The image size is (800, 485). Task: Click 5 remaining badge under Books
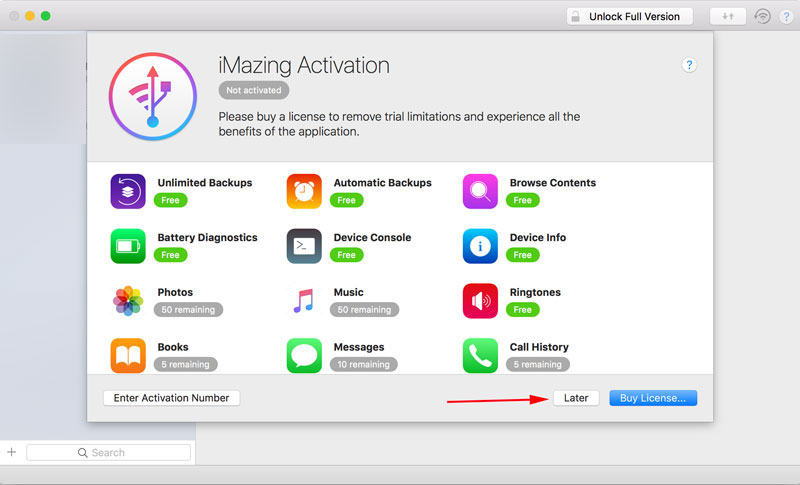pos(185,364)
